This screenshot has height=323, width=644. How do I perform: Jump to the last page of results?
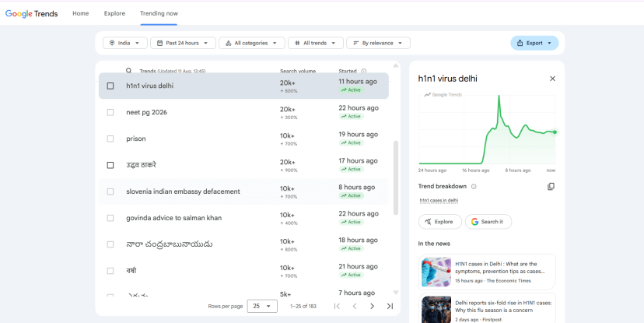(390, 306)
